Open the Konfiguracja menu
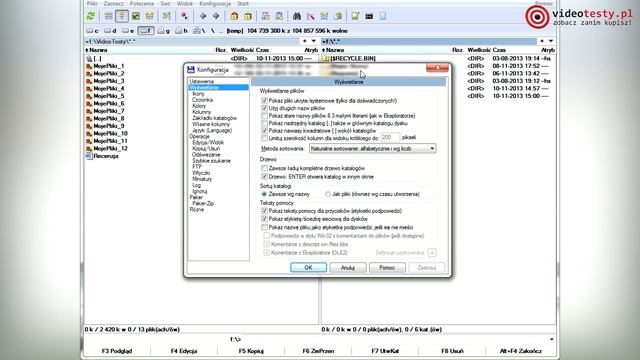Screen dimensions: 640x360 tap(215, 4)
